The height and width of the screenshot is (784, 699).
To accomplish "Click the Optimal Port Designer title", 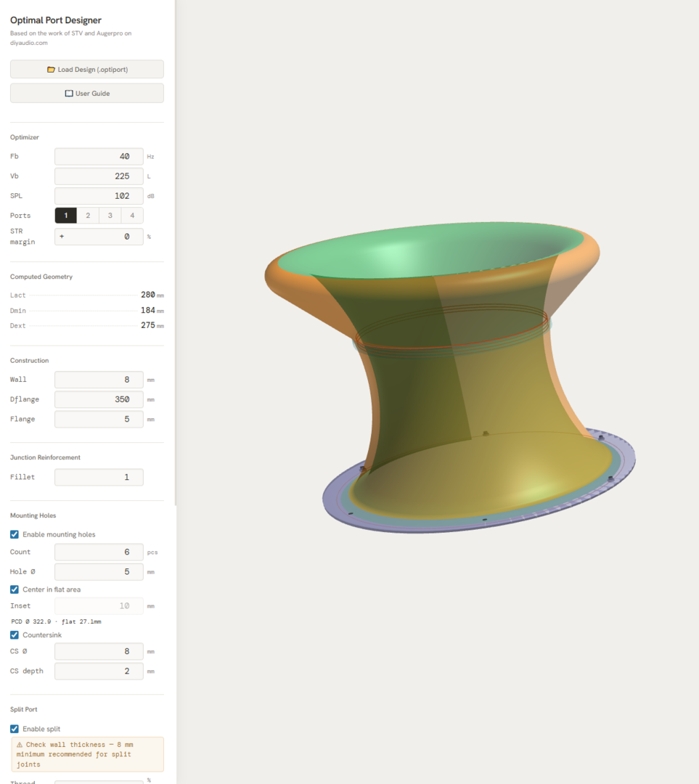I will 55,20.
